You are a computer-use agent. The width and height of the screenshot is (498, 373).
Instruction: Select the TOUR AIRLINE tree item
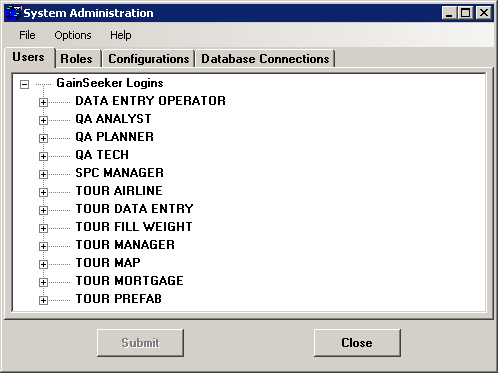pyautogui.click(x=119, y=191)
